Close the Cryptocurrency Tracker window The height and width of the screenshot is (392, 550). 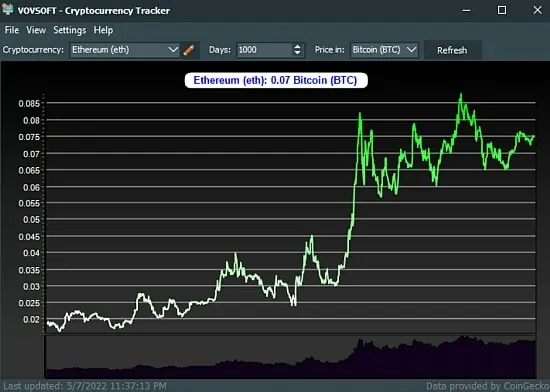(x=537, y=10)
